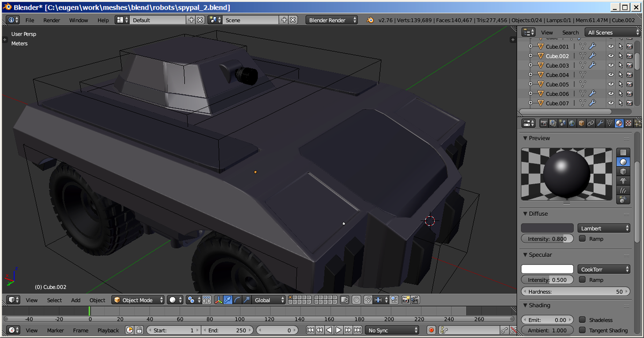
Task: Open the Object properties cube icon
Action: tap(581, 123)
